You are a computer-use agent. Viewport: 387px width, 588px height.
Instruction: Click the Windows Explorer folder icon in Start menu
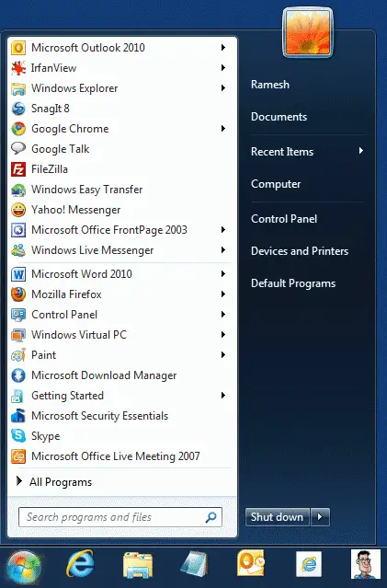(18, 88)
